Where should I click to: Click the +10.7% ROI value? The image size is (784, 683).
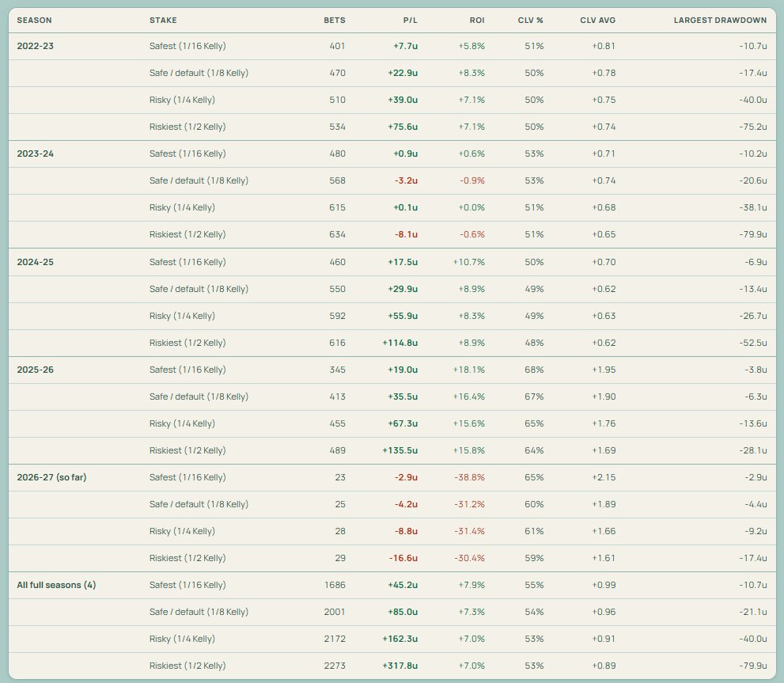[469, 262]
